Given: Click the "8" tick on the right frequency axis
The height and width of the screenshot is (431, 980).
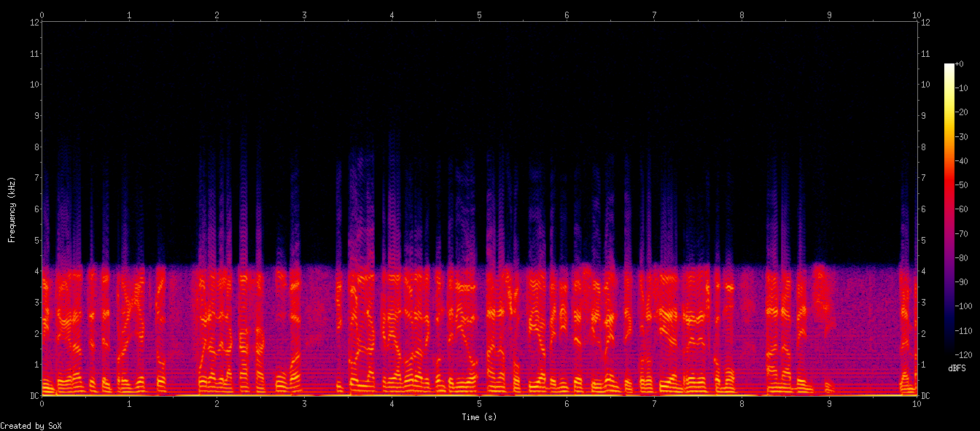Looking at the screenshot, I should (924, 147).
